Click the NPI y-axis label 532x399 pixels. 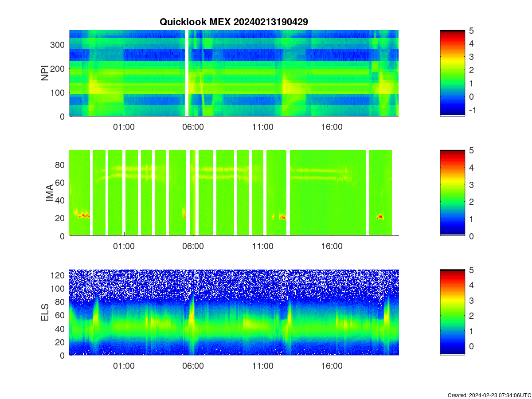coord(45,73)
